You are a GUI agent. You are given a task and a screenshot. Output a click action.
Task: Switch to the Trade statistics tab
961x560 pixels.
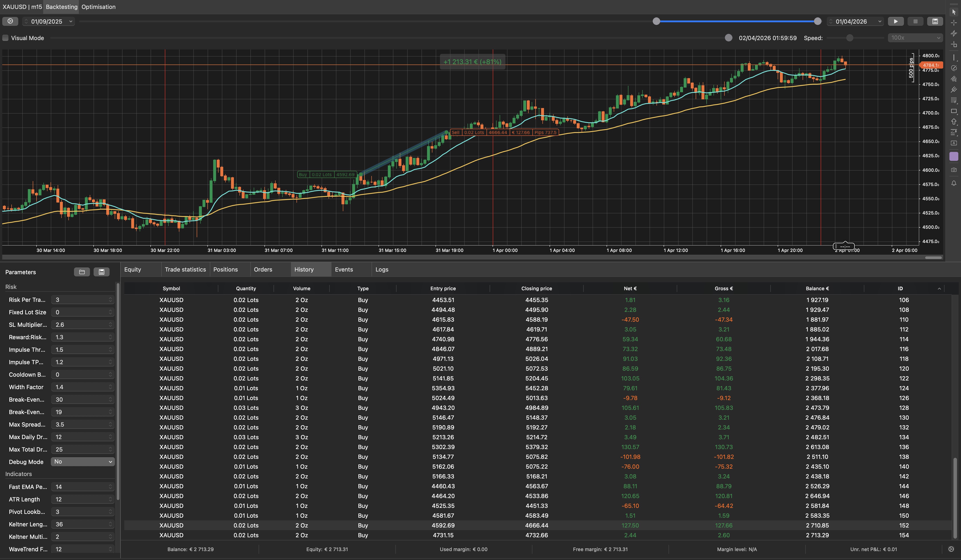[x=185, y=270]
